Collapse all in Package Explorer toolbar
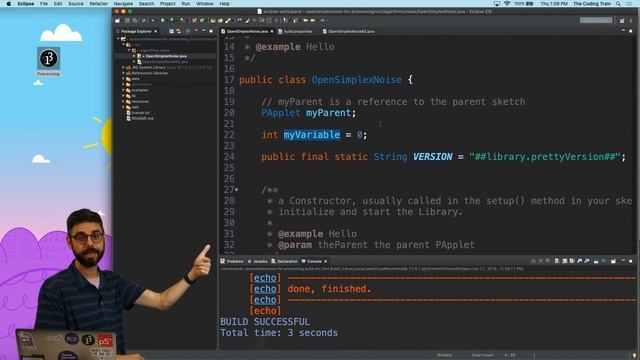The height and width of the screenshot is (360, 640). tap(171, 31)
